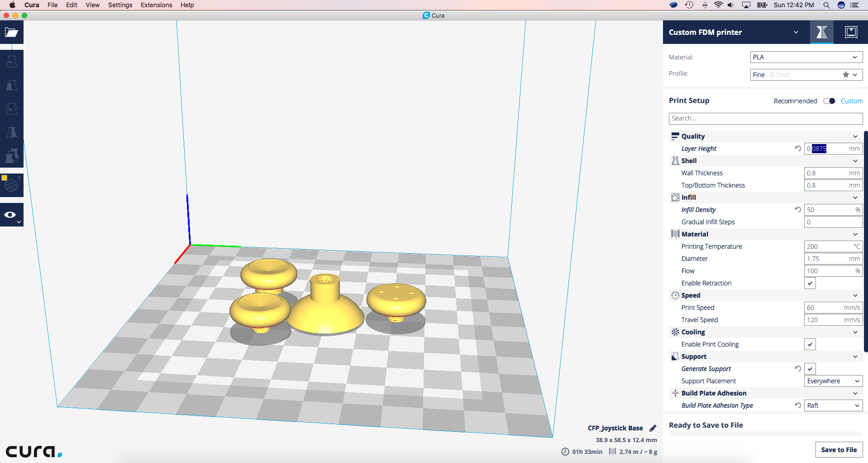The height and width of the screenshot is (463, 868).
Task: Click the Support section icon
Action: 675,357
